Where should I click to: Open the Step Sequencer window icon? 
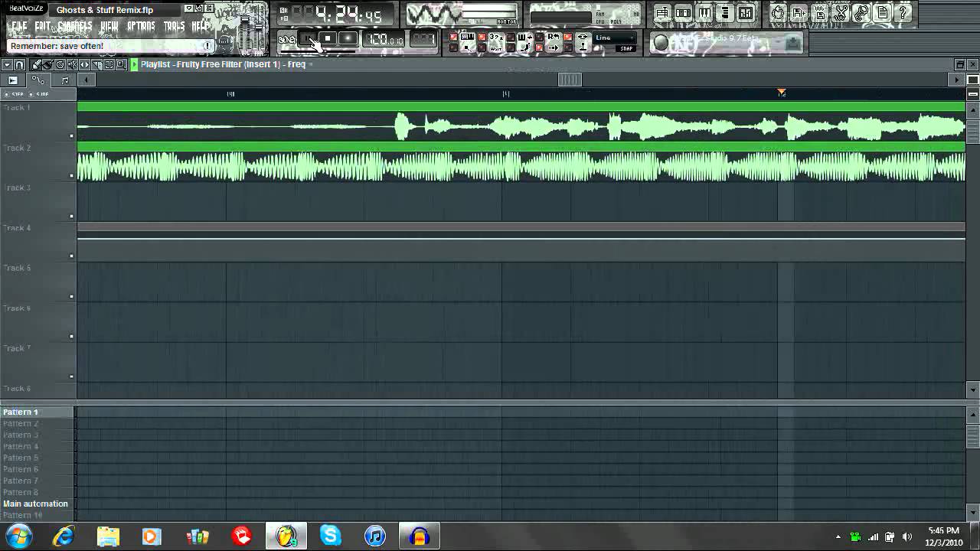683,13
